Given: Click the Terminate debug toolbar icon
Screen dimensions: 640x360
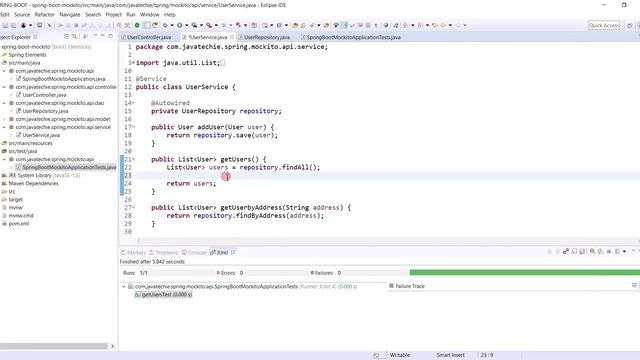Looking at the screenshot, I should point(76,25).
